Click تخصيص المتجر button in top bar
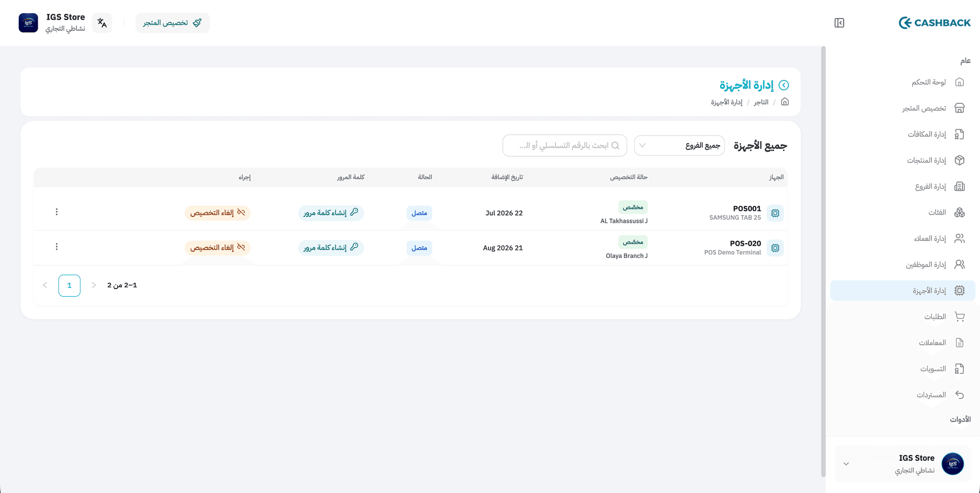This screenshot has width=980, height=493. 172,23
